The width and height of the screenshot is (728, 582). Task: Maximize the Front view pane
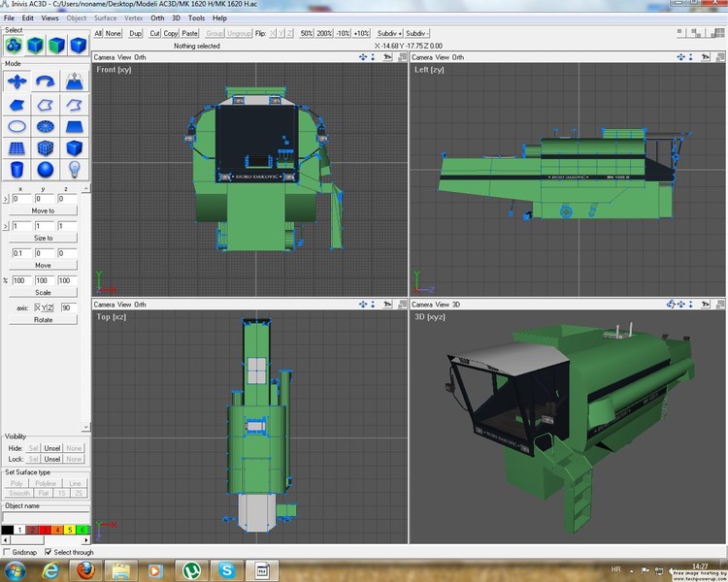(x=403, y=57)
